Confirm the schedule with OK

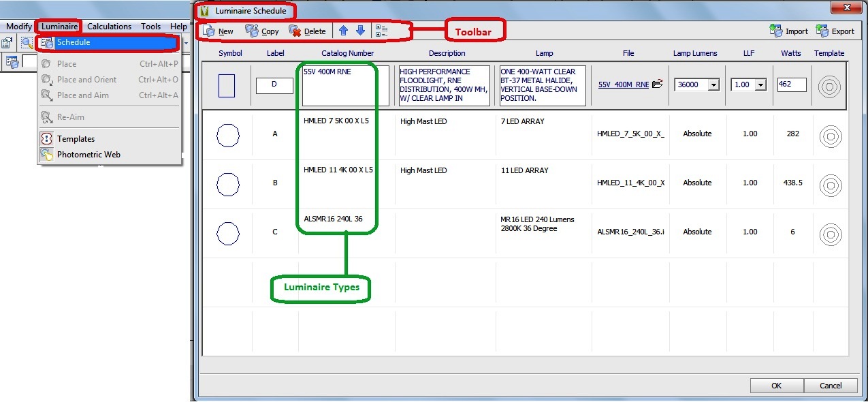[775, 385]
